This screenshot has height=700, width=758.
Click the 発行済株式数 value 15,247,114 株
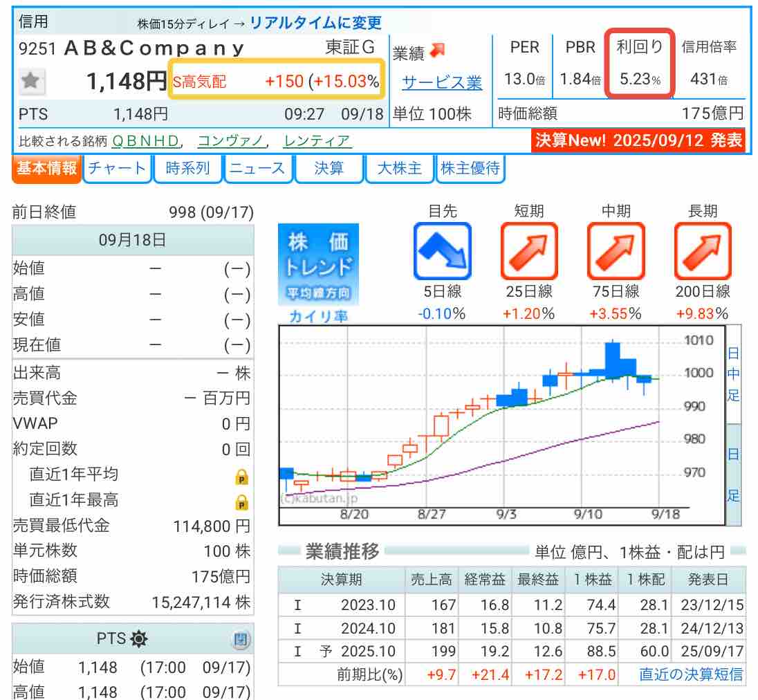201,602
